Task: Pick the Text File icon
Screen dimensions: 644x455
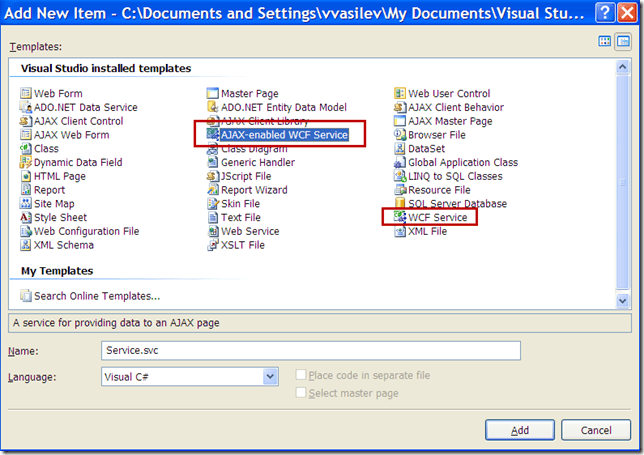Action: (213, 217)
